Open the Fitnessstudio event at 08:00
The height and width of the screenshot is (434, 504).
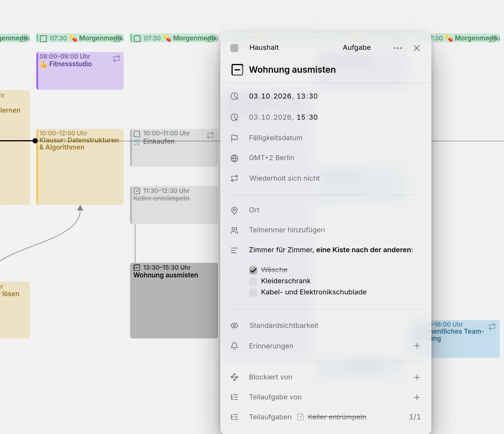(x=80, y=71)
